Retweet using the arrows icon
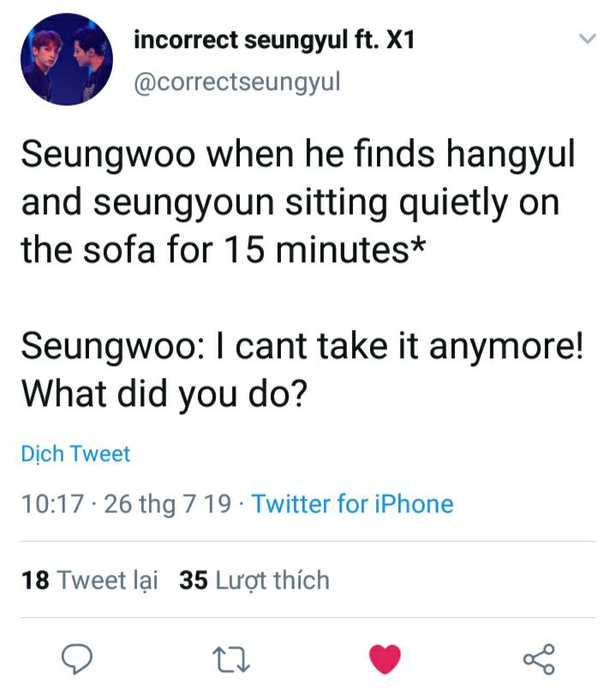Screen dimensions: 616x689 tap(231, 658)
